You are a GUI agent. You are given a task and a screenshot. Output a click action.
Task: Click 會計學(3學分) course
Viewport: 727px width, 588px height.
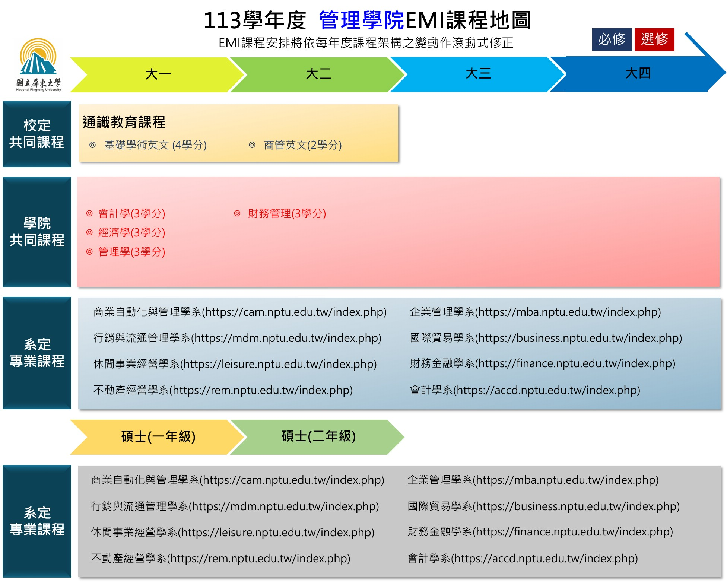[x=131, y=213]
